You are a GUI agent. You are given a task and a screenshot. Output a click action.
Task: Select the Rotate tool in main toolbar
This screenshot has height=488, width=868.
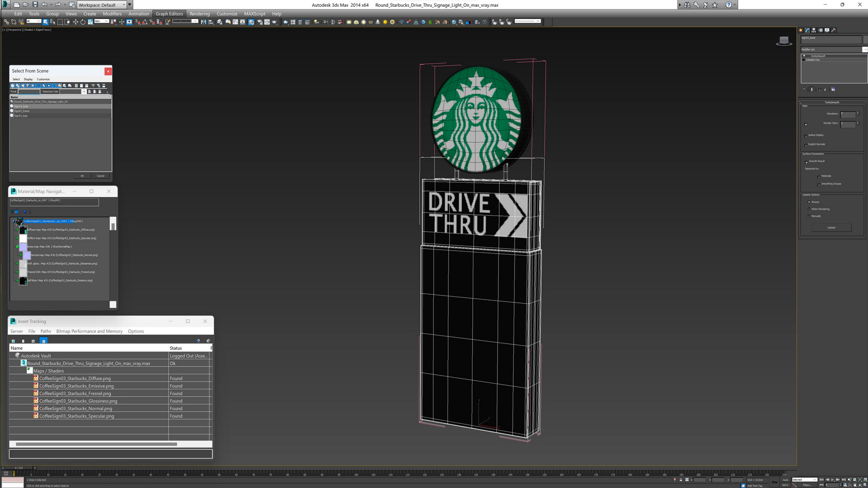tap(83, 22)
